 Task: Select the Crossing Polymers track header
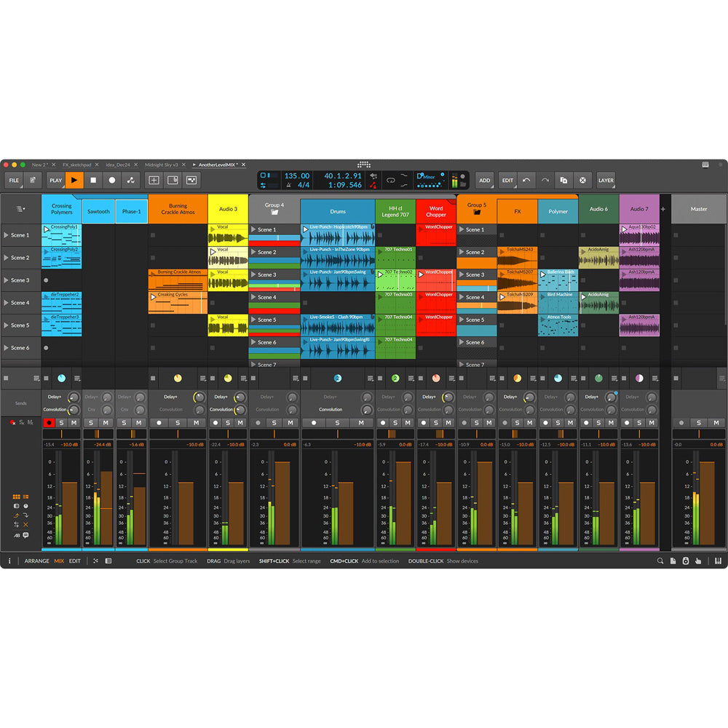[61, 209]
